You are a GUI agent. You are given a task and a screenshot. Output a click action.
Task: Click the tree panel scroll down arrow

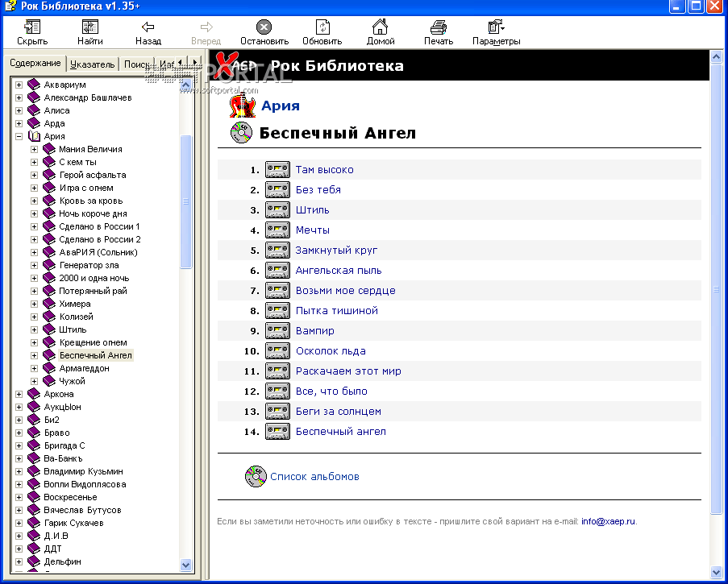185,565
